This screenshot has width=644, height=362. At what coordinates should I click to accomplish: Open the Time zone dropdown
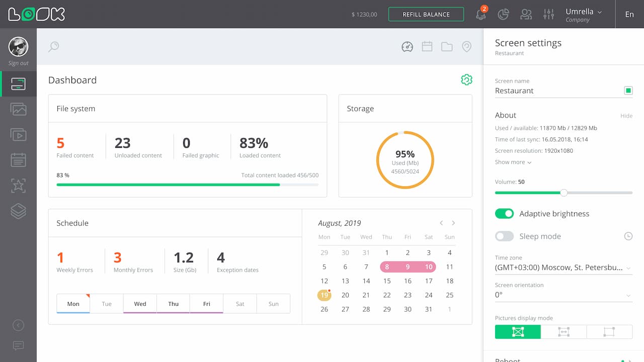563,268
